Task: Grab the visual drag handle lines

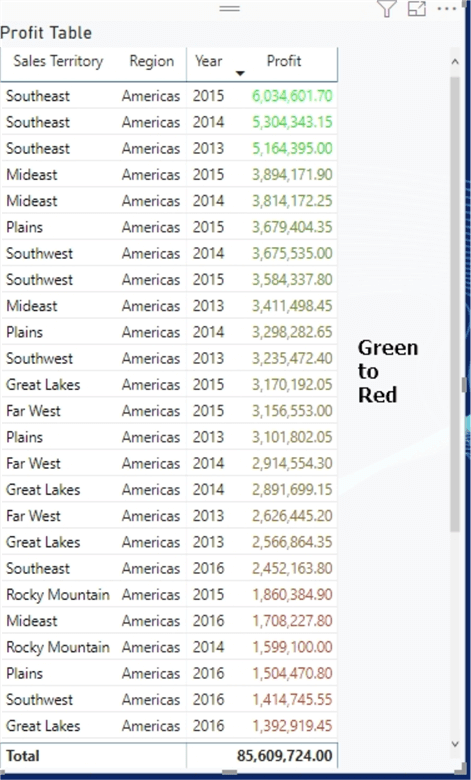Action: coord(230,8)
